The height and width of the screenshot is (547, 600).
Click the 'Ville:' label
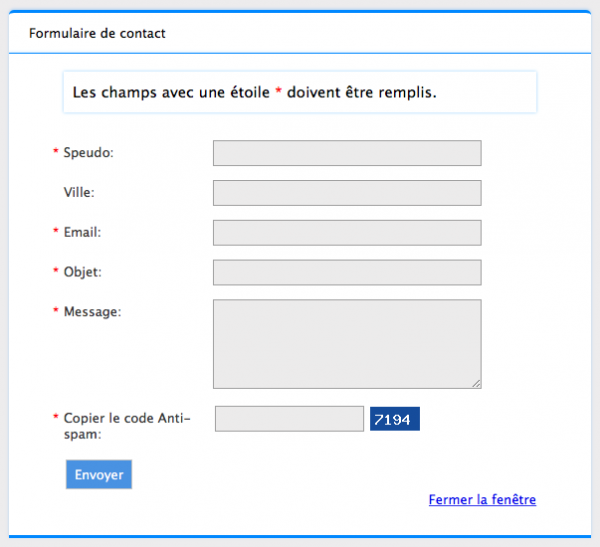(x=79, y=193)
